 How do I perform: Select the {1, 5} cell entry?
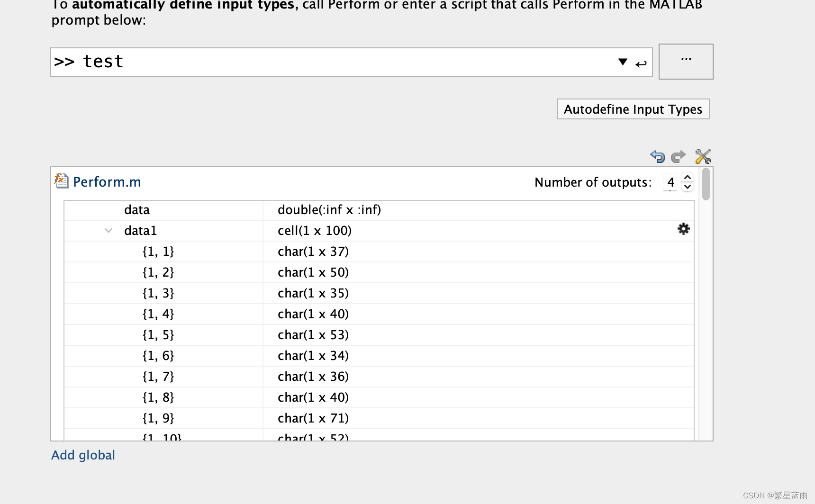click(x=158, y=335)
